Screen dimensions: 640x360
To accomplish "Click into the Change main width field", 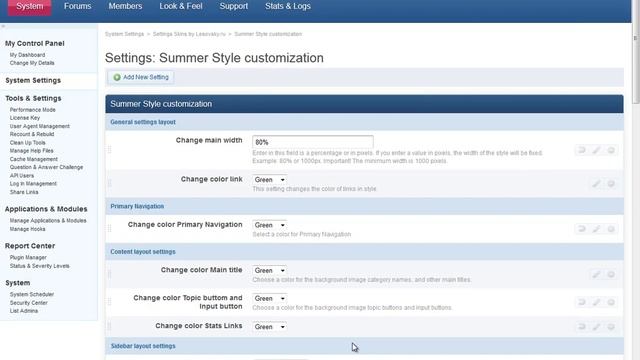I will [x=313, y=142].
